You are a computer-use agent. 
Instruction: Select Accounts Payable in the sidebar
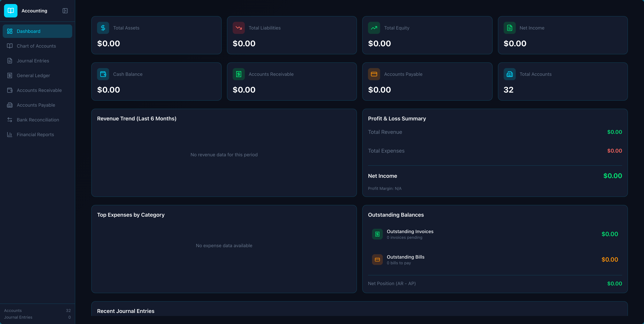(x=36, y=105)
